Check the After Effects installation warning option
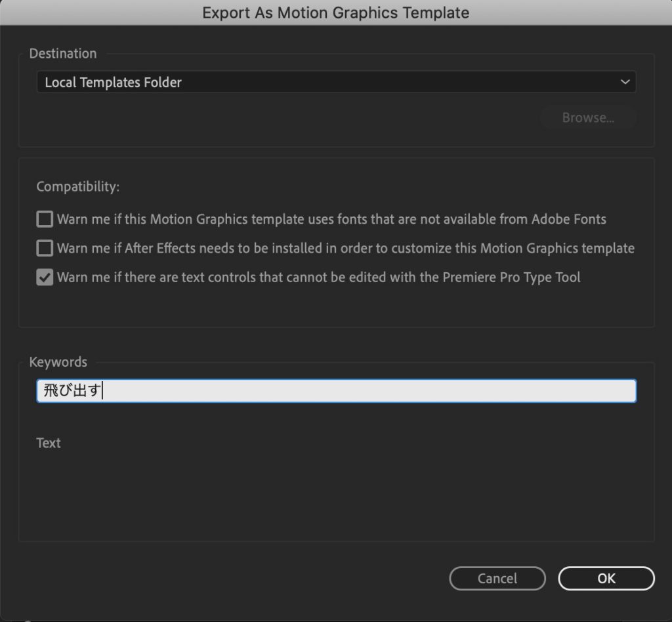The width and height of the screenshot is (672, 622). 44,248
